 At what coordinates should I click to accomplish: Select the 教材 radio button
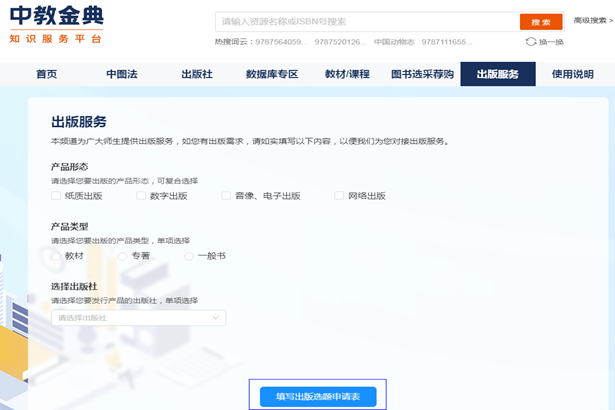click(x=56, y=256)
